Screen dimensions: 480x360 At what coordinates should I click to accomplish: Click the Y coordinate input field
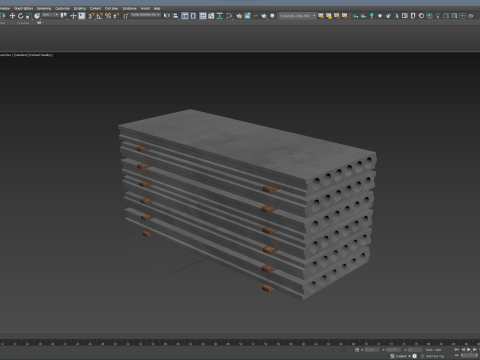coord(394,350)
